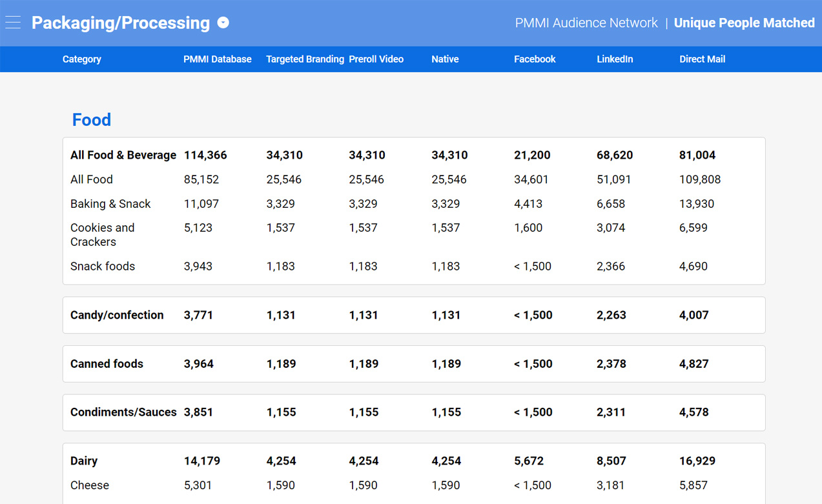822x504 pixels.
Task: Click the 4,827 Direct Mail value
Action: point(694,364)
